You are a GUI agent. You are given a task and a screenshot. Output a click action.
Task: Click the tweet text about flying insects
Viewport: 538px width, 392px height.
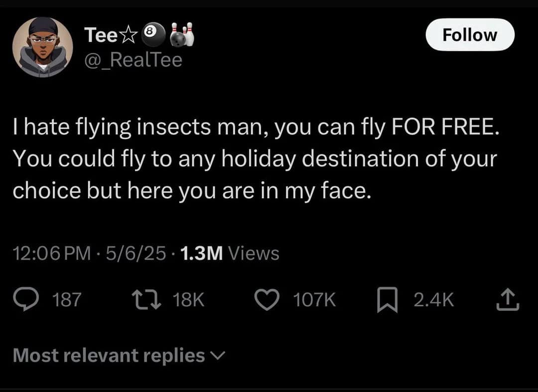click(x=255, y=160)
